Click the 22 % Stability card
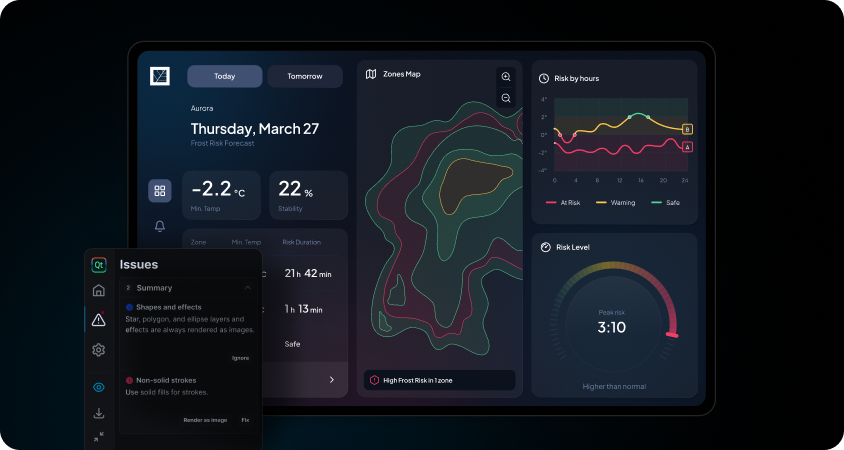844x450 pixels. click(x=308, y=195)
